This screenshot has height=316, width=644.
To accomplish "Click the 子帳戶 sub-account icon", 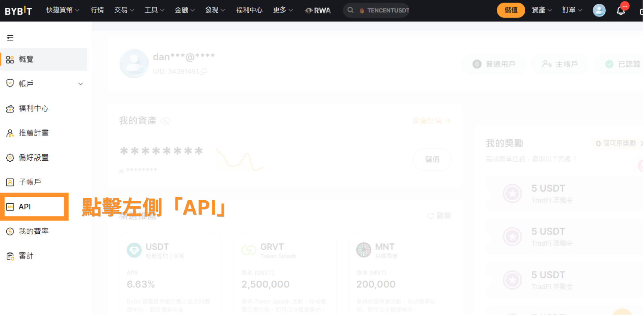I will pyautogui.click(x=10, y=182).
